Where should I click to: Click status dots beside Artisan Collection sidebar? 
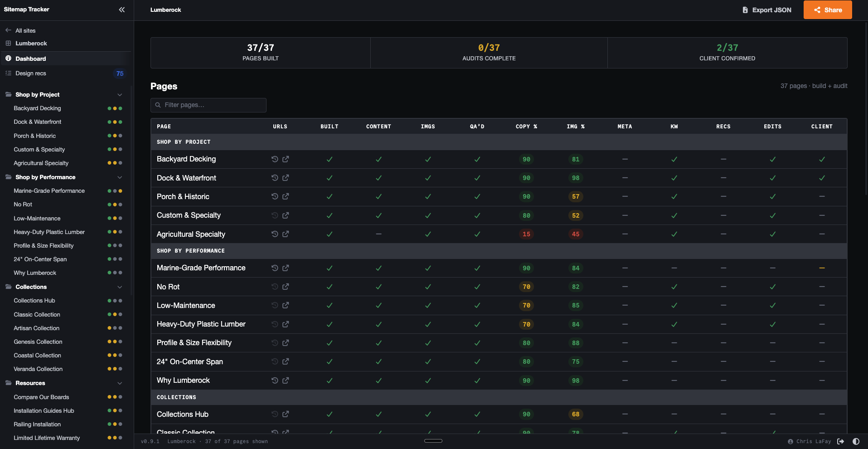115,328
